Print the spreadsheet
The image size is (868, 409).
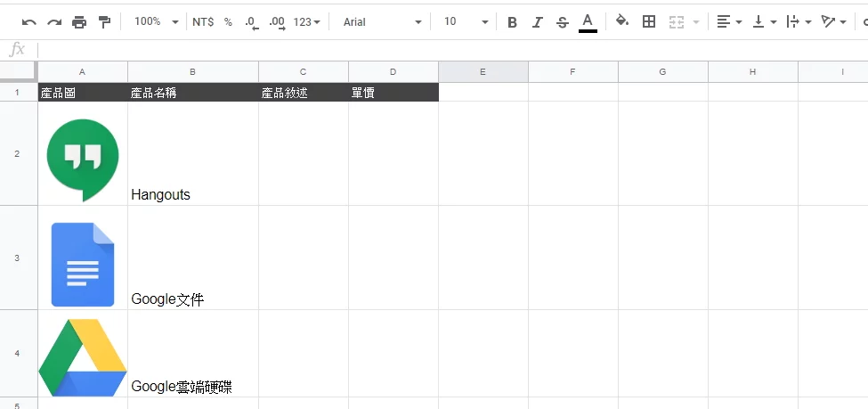(x=79, y=22)
